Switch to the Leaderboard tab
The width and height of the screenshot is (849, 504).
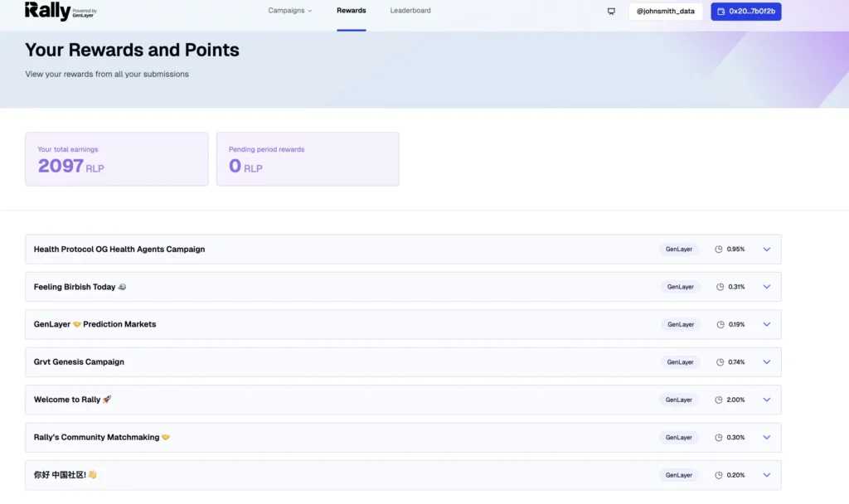pyautogui.click(x=410, y=11)
